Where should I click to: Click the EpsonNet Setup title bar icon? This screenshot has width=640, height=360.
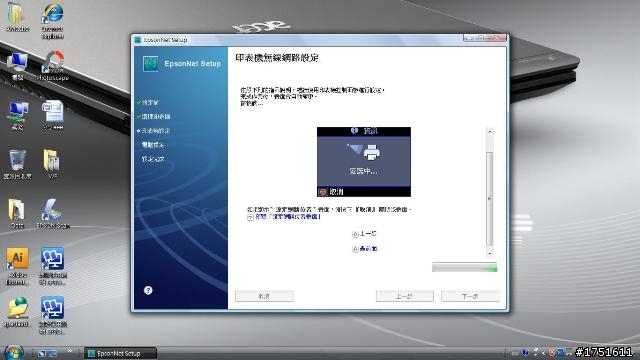tap(138, 40)
